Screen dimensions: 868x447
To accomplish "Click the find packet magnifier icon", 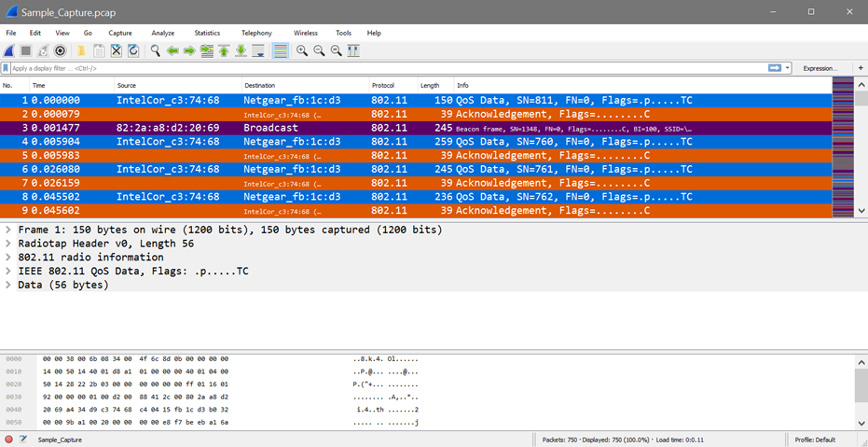I will pyautogui.click(x=156, y=51).
